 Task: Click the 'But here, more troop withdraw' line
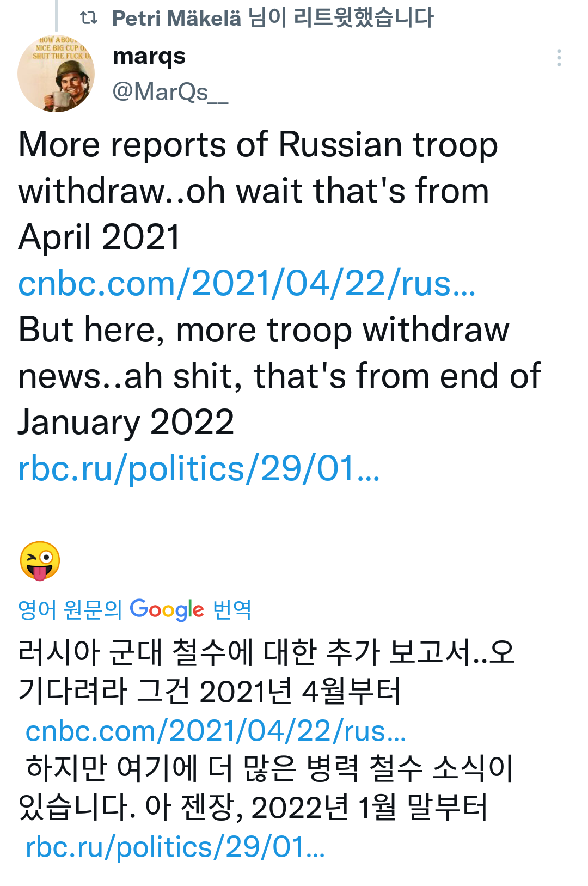tap(264, 330)
